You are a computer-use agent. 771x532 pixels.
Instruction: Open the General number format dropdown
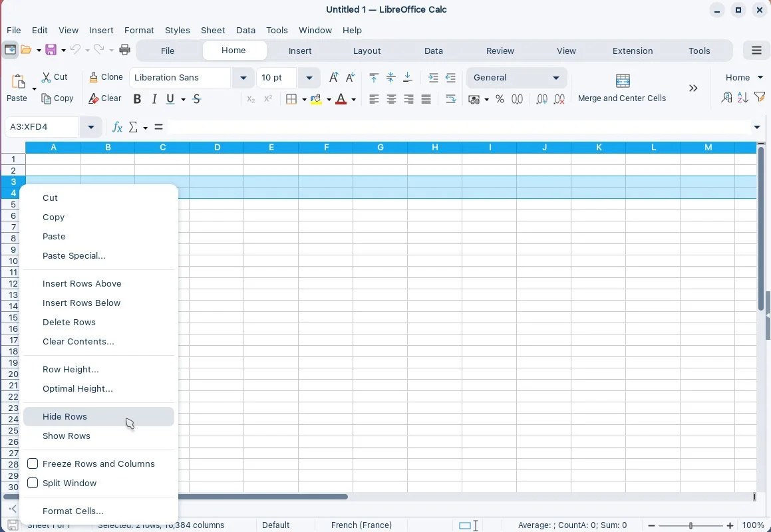(x=556, y=77)
